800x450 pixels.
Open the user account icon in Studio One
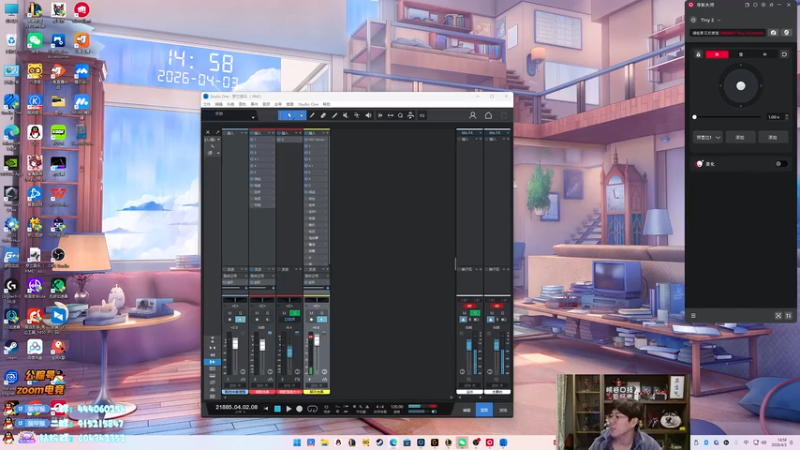472,116
